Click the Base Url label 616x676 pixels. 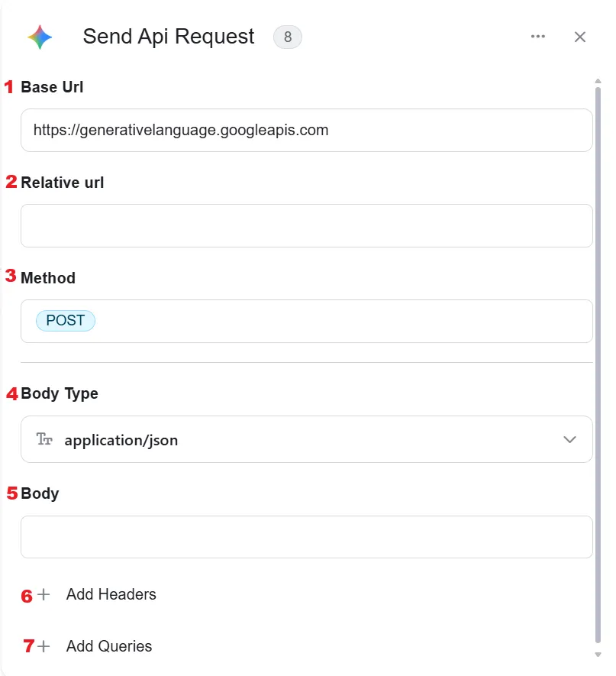click(x=52, y=87)
